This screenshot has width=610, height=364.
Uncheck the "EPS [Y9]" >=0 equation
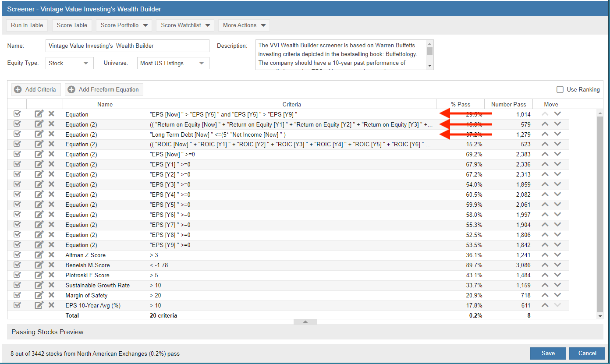[x=18, y=244]
